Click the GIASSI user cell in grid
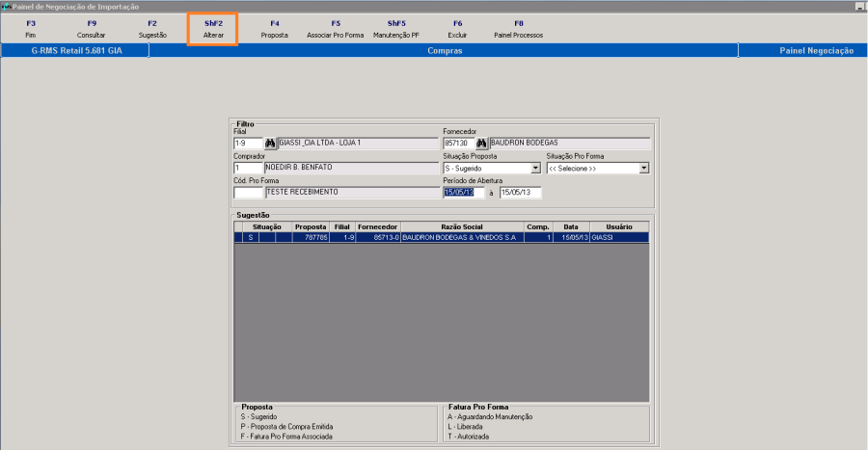Viewport: 868px width, 450px height. pos(619,237)
